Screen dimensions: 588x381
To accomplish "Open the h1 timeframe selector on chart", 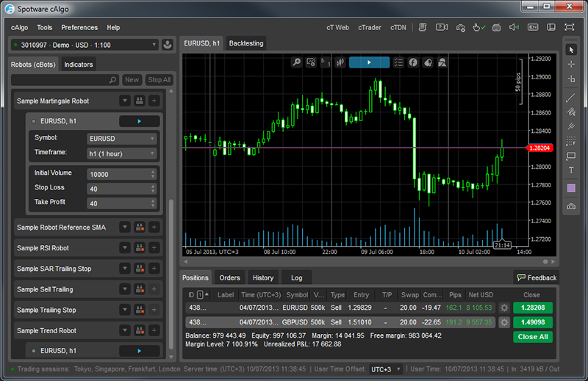I will tap(326, 62).
